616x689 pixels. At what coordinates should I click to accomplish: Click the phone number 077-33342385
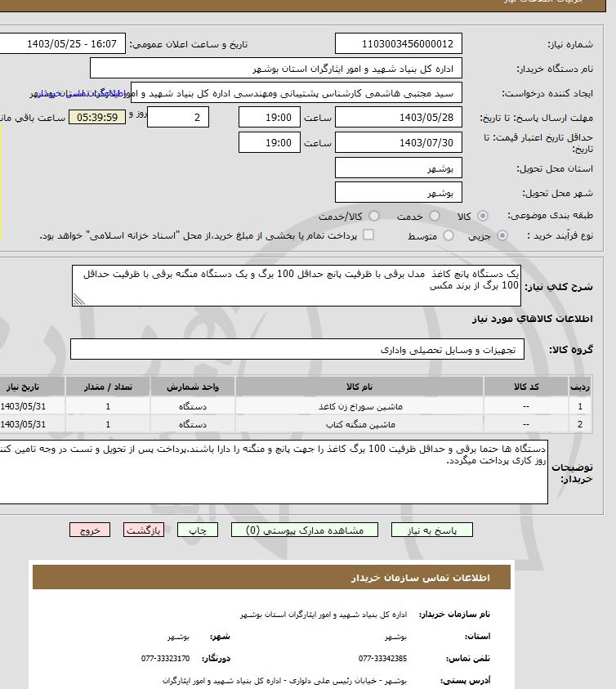point(382,658)
